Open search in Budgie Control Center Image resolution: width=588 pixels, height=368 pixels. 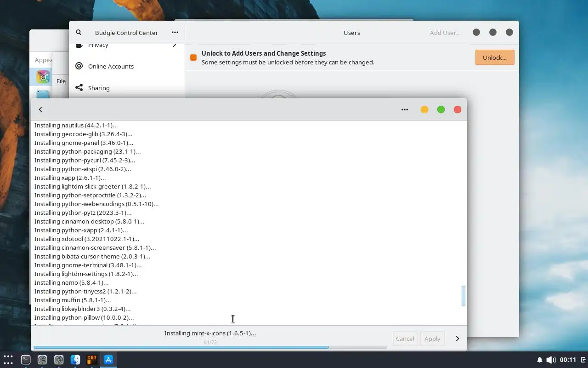(79, 33)
